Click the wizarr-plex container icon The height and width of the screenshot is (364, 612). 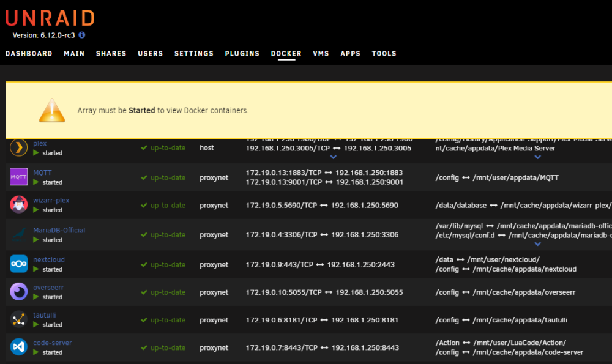point(19,204)
